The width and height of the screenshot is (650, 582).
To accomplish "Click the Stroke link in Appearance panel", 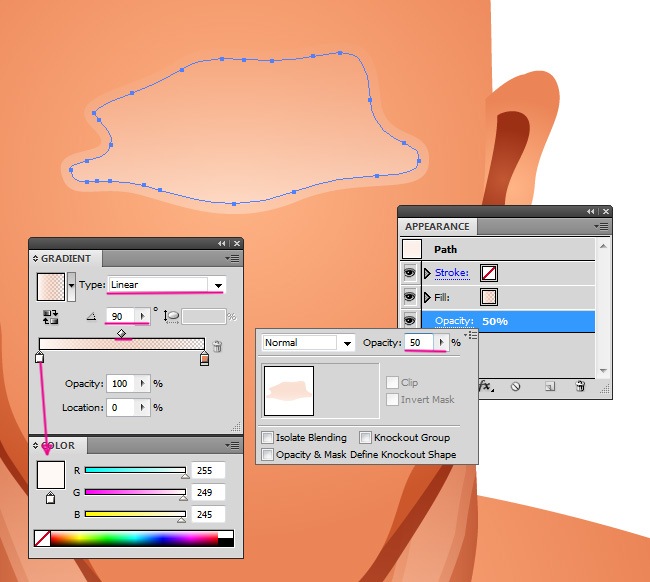I will pyautogui.click(x=451, y=272).
